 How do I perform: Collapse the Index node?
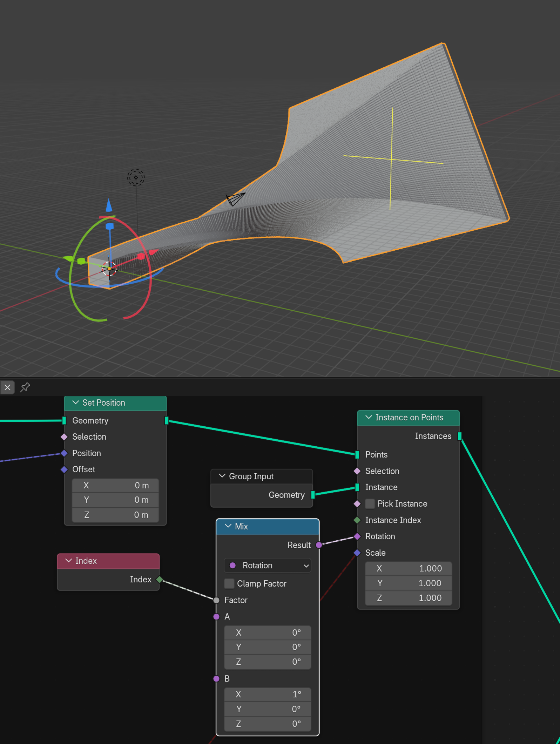coord(69,560)
